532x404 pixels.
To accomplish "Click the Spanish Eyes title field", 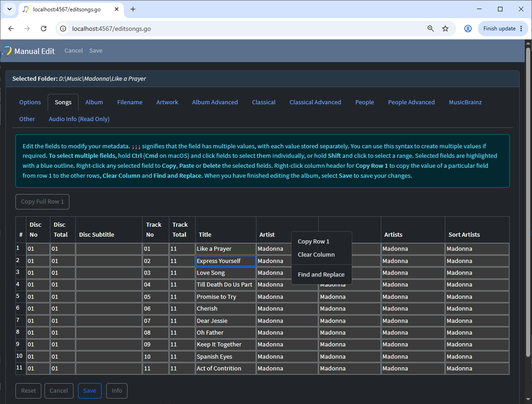I will pos(226,357).
